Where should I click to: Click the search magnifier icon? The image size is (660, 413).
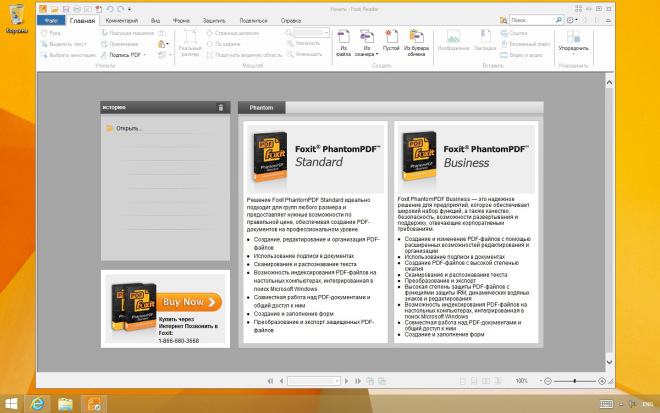coord(558,20)
